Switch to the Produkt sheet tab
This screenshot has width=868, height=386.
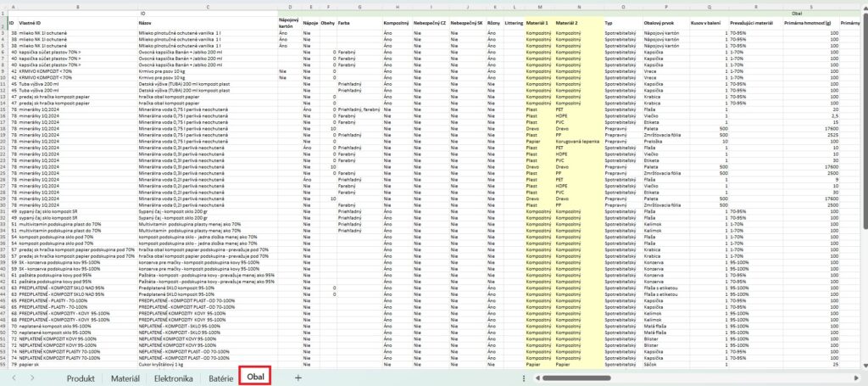coord(80,378)
